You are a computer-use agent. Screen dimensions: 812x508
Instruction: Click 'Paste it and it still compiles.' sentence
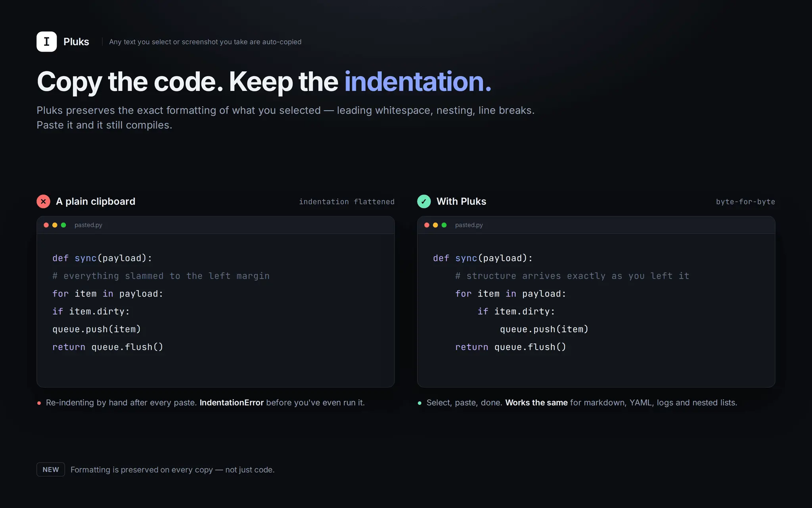[104, 125]
